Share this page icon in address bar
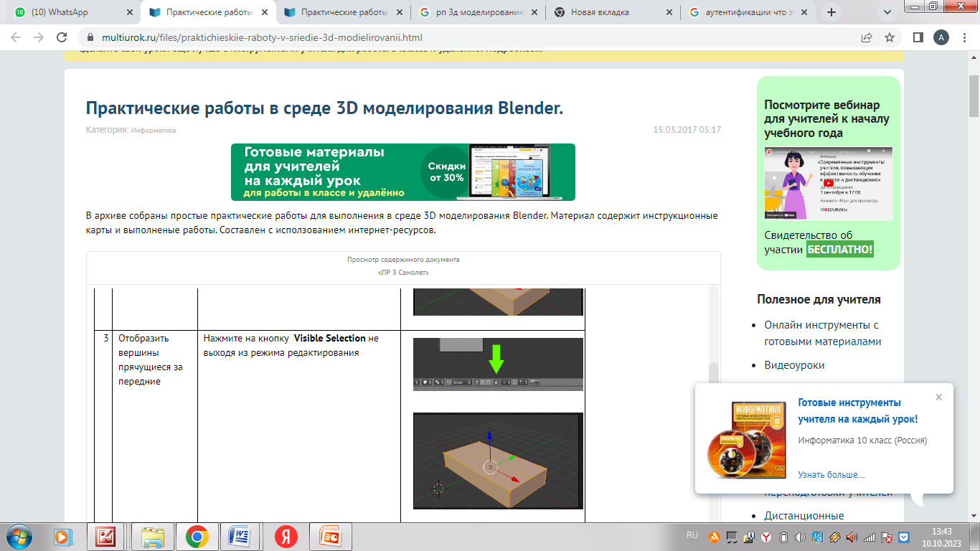The width and height of the screenshot is (980, 551). (x=867, y=37)
